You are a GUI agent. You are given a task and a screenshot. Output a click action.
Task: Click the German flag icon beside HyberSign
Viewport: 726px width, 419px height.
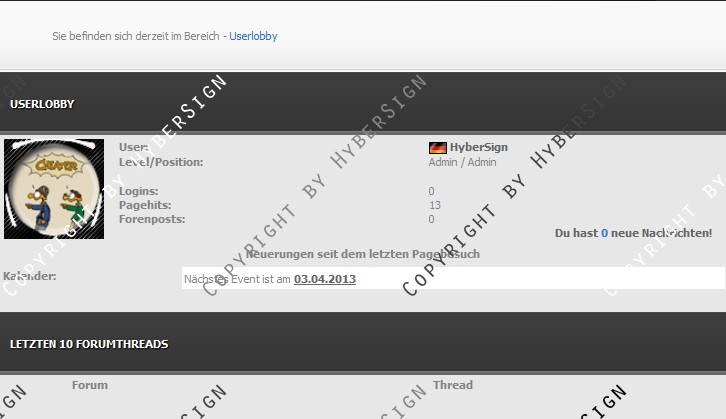tap(437, 148)
